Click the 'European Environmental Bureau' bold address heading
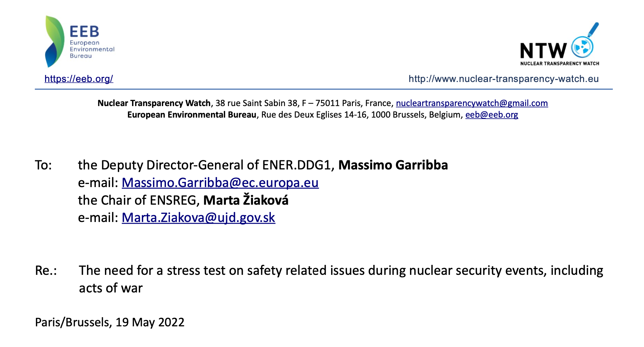The height and width of the screenshot is (347, 644). [x=192, y=115]
